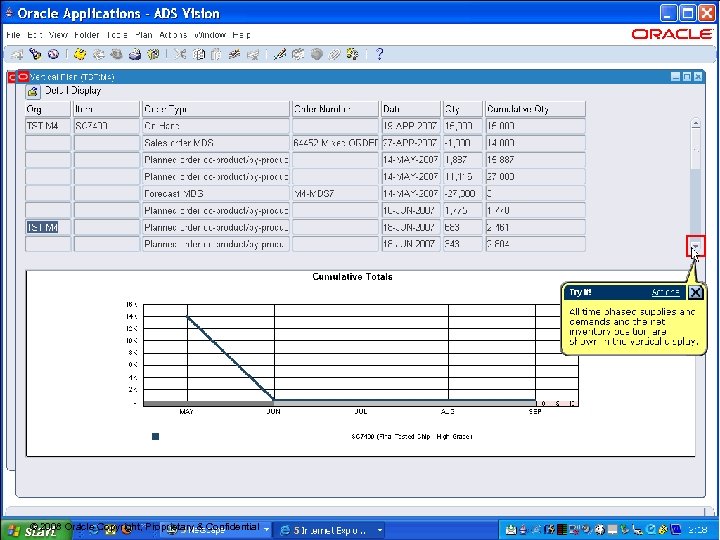Viewport: 720px width, 540px height.
Task: Click the Cumulative Qty column header
Action: 535,109
